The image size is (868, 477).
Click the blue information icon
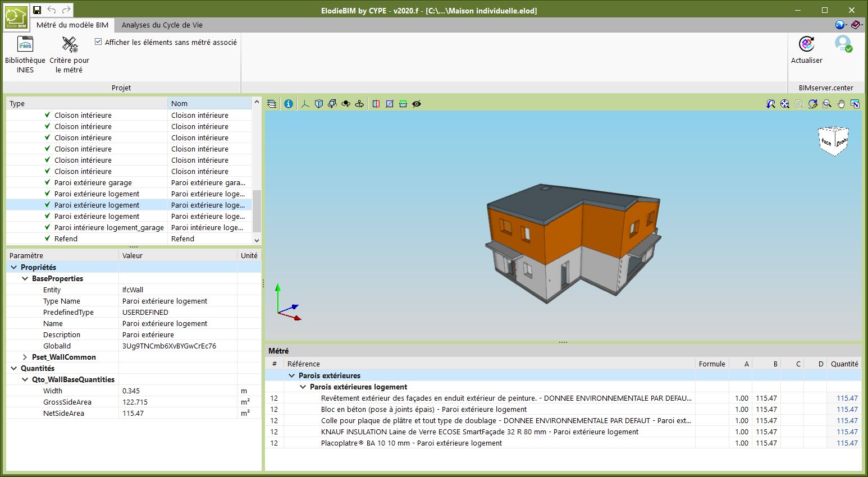(289, 104)
